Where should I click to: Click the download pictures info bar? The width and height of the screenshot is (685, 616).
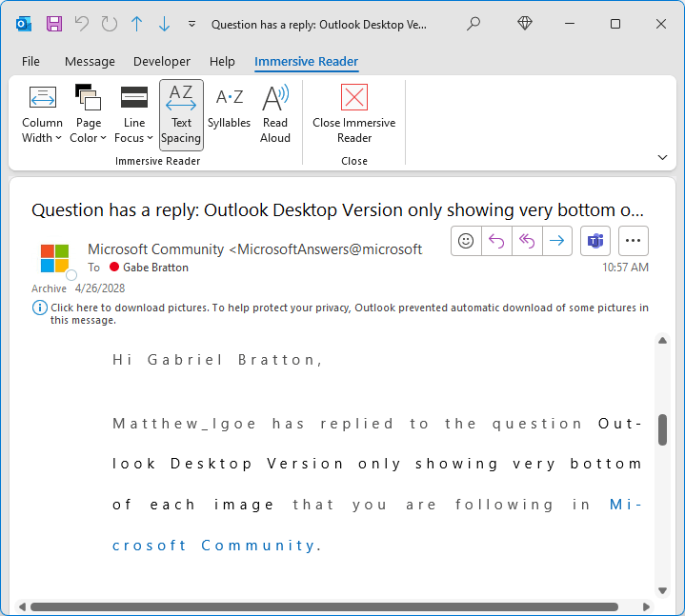[340, 313]
